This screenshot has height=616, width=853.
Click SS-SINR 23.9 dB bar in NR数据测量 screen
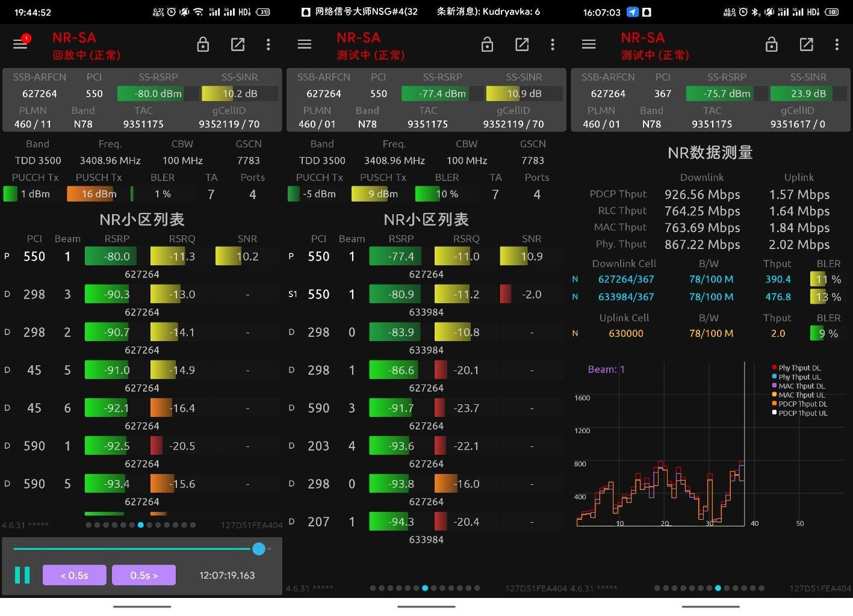pos(808,94)
